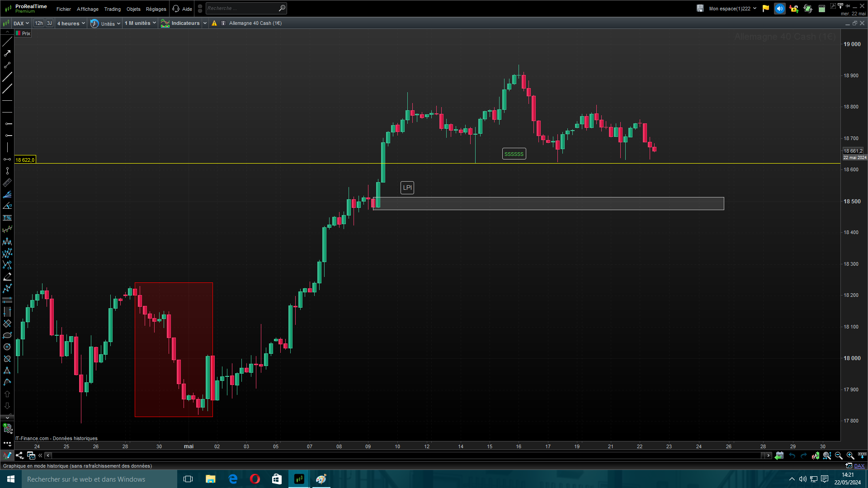This screenshot has width=868, height=488.
Task: Click the save floppy disk icon
Action: (x=700, y=9)
